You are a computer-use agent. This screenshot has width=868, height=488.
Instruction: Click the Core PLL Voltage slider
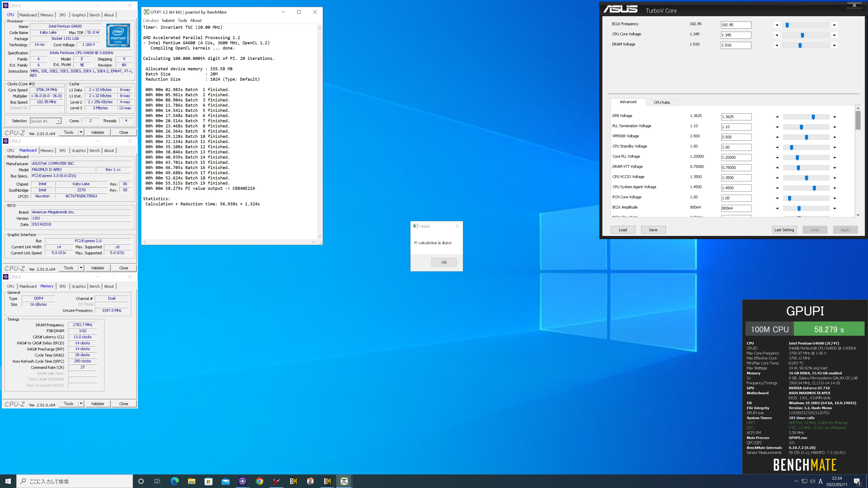[x=806, y=157]
